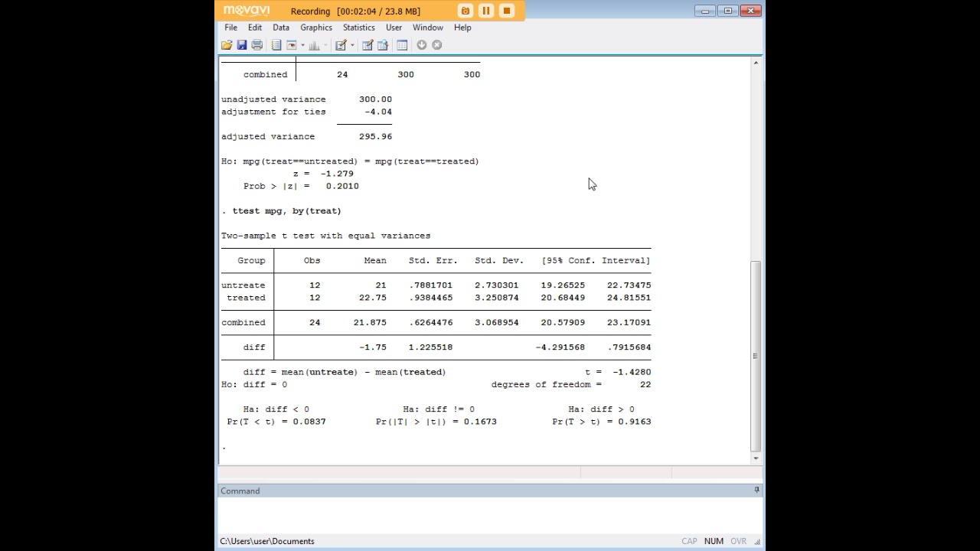
Task: Click the combined mean 21.875
Action: (370, 322)
